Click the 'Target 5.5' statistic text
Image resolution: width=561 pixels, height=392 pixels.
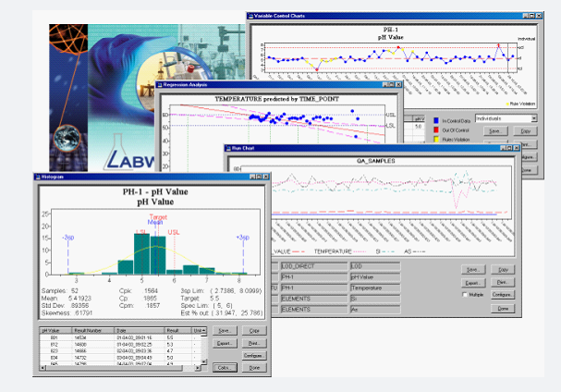[200, 299]
